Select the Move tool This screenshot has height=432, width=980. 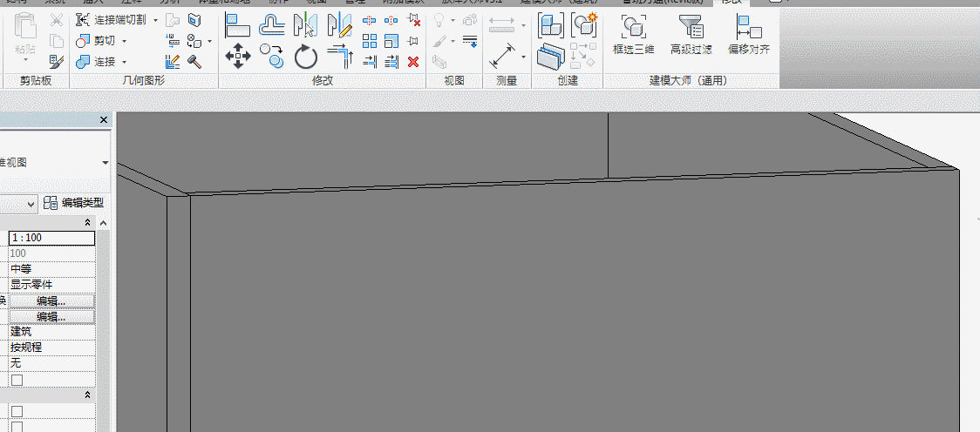pyautogui.click(x=237, y=57)
